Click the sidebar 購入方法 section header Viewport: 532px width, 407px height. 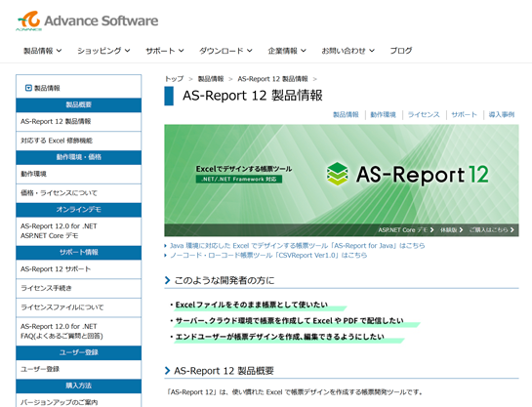pos(78,386)
